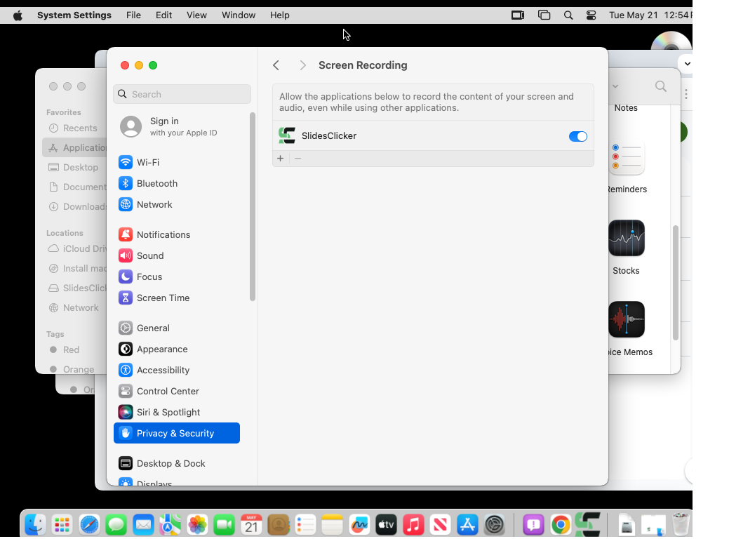Select Recents in Finder sidebar
Image resolution: width=729 pixels, height=560 pixels.
pos(74,128)
